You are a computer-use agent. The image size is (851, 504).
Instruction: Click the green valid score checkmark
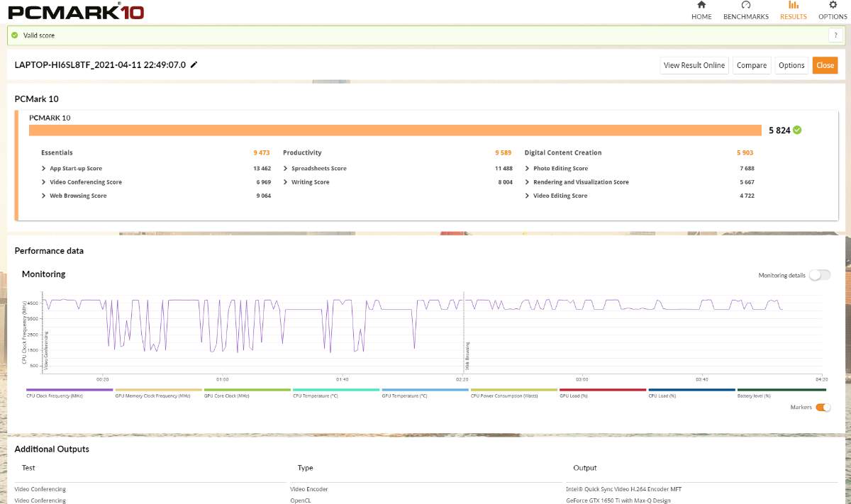click(x=15, y=35)
